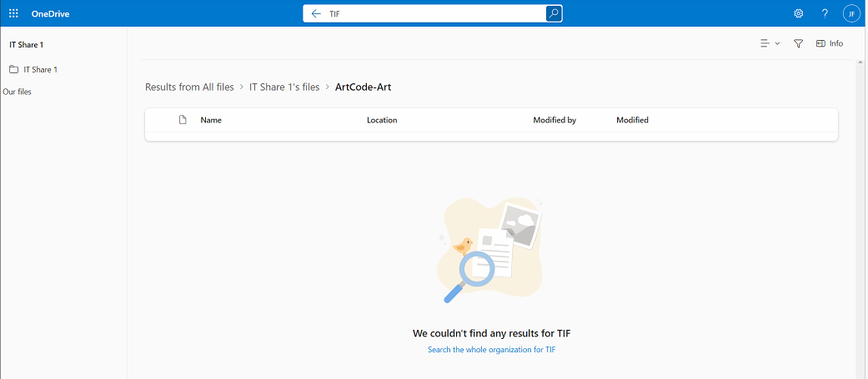
Task: Click the search magnifier button
Action: point(554,14)
